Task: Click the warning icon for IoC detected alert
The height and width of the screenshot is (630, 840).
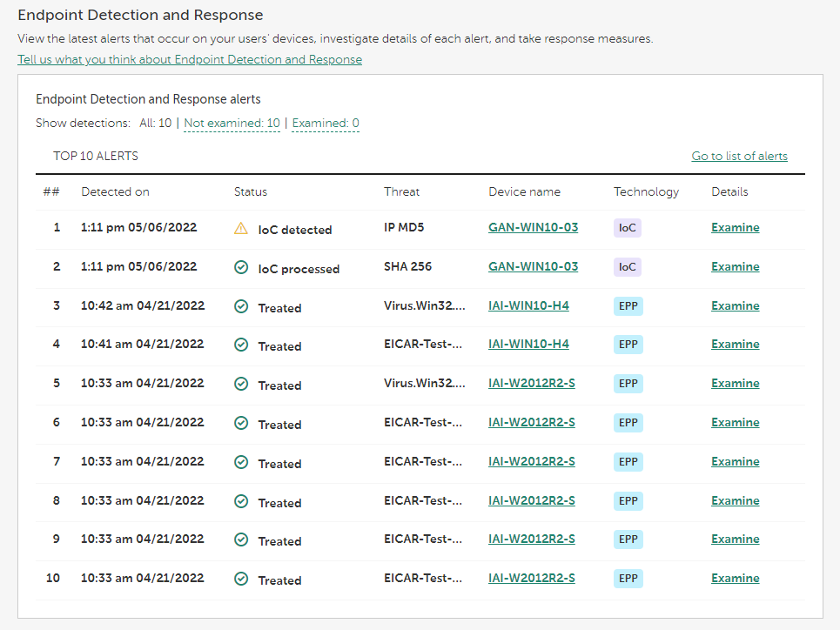Action: coord(241,229)
